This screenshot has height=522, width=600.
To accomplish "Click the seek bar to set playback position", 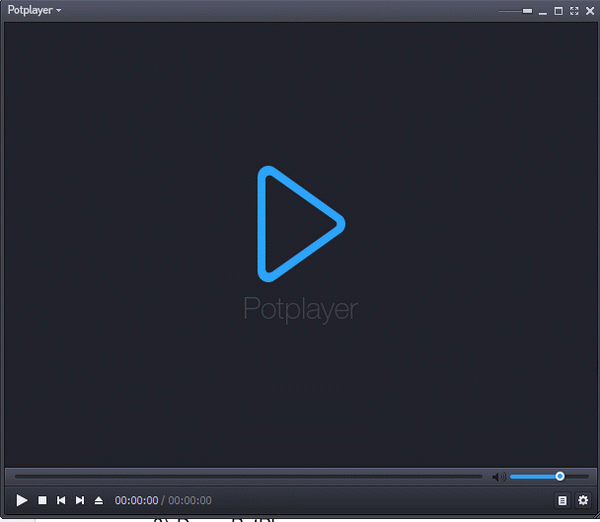I will 249,476.
